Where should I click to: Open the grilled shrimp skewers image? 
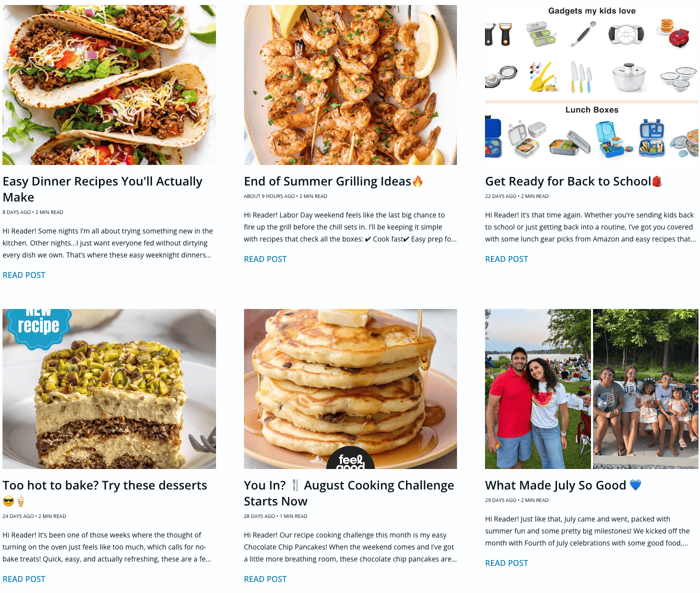tap(350, 85)
